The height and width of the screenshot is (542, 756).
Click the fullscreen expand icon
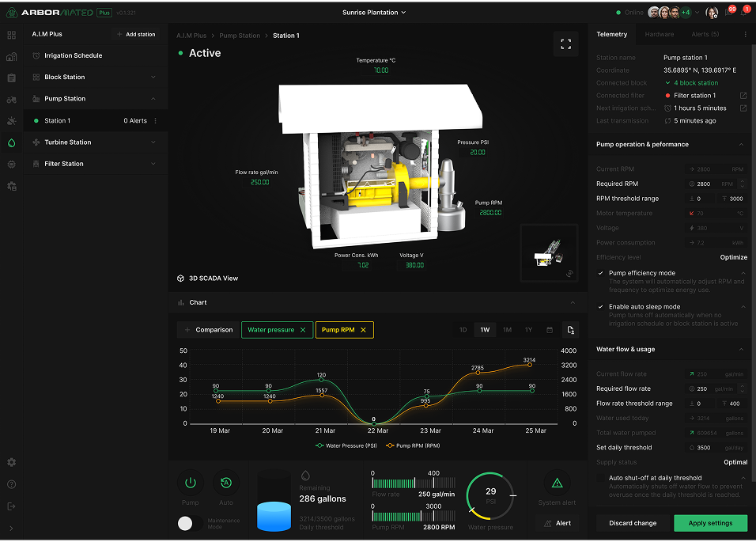pyautogui.click(x=565, y=44)
